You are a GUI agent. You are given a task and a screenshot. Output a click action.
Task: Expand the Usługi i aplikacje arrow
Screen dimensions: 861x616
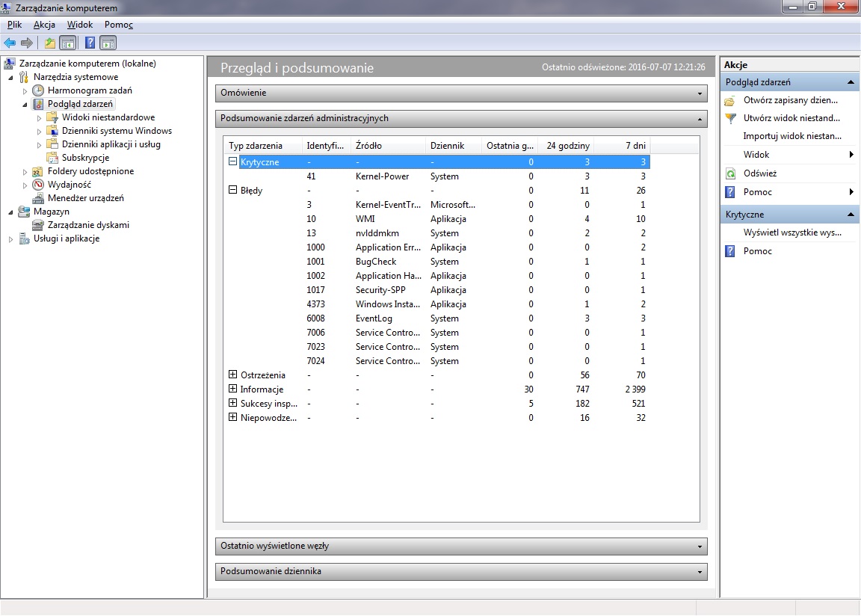(x=10, y=238)
